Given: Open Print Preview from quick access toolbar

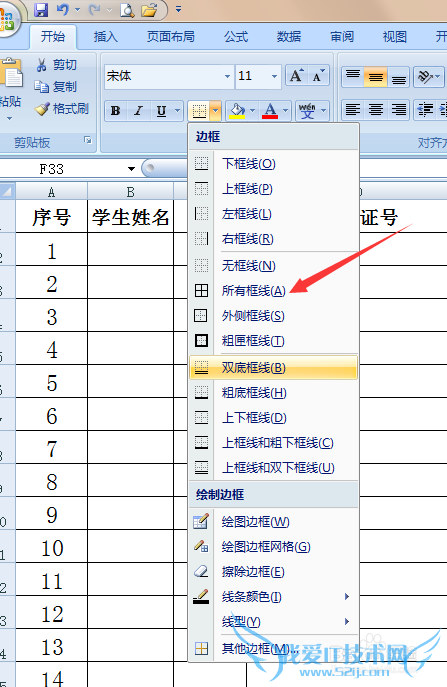Looking at the screenshot, I should [127, 9].
